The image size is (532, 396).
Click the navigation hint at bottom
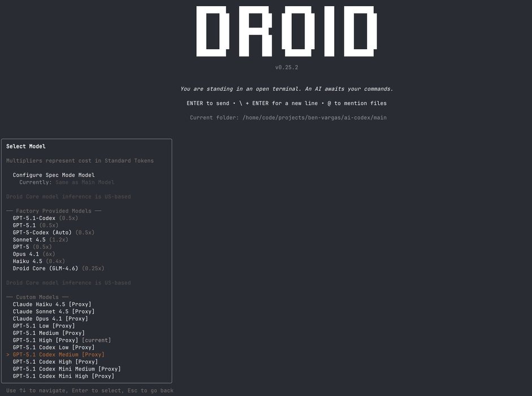89,390
